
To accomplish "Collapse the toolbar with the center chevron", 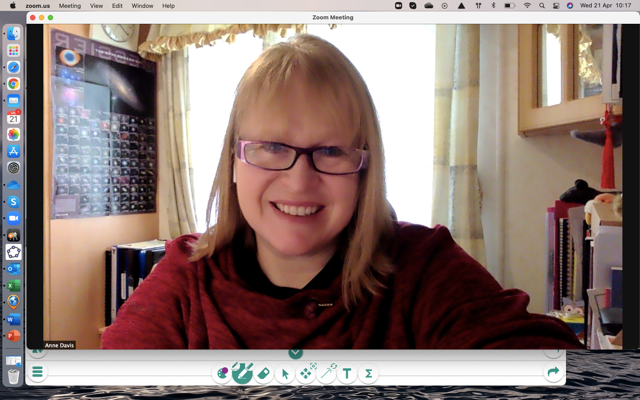I will tap(295, 352).
